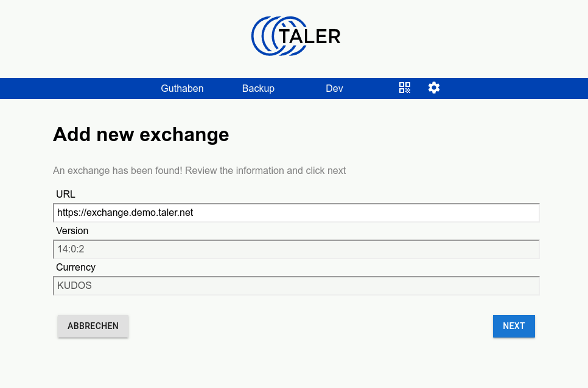The width and height of the screenshot is (588, 388).
Task: Click the Version field label
Action: 72,231
